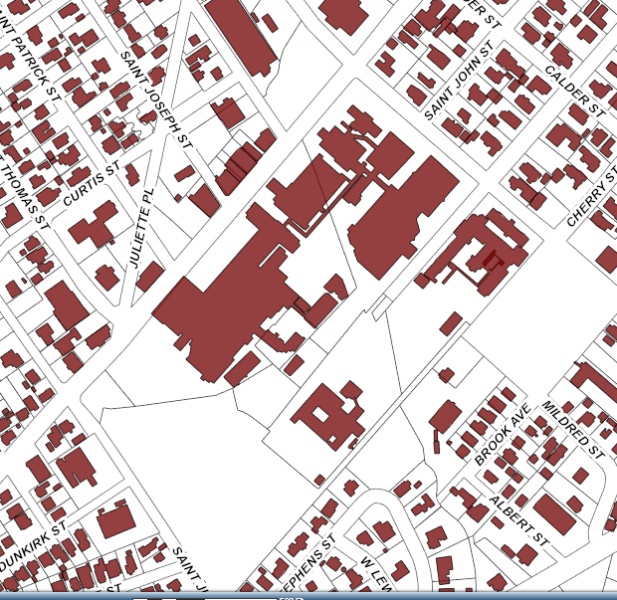Click the Dunkirk St label
Screen dimensions: 617x600
34,541
